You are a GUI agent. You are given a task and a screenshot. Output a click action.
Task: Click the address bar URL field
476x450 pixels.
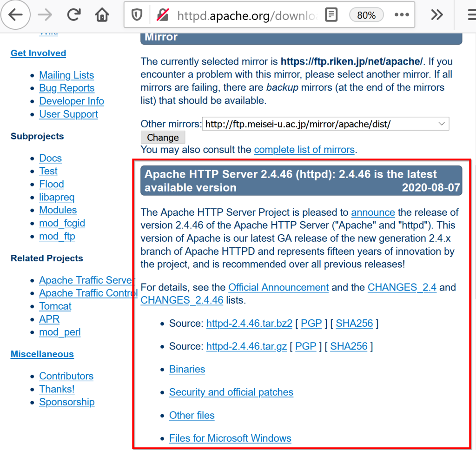pos(246,15)
